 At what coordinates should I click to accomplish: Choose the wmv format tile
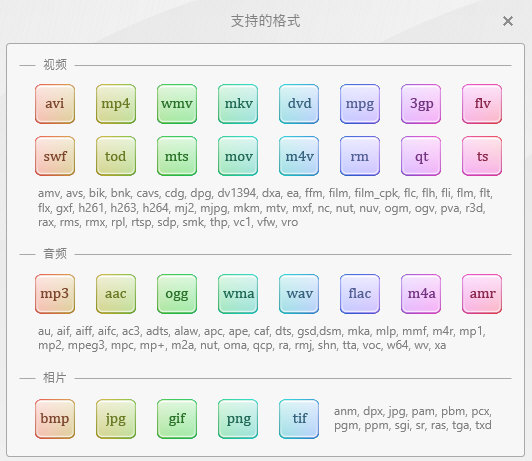click(x=177, y=104)
